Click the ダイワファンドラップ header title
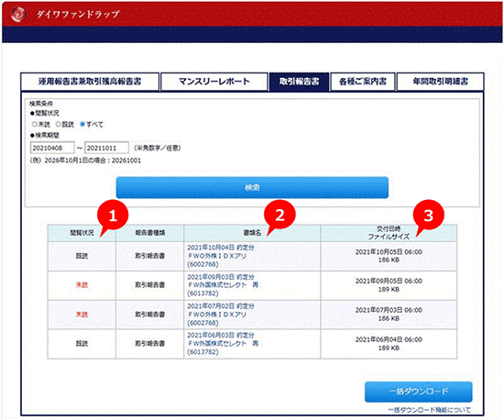The height and width of the screenshot is (420, 504). click(x=78, y=14)
